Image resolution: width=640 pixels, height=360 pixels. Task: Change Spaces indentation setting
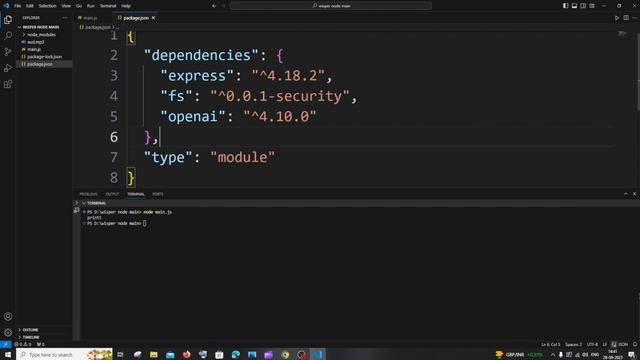click(x=573, y=344)
